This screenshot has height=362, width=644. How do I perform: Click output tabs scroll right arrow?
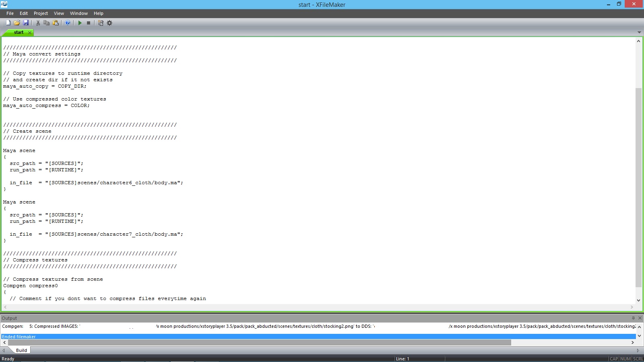(x=638, y=350)
